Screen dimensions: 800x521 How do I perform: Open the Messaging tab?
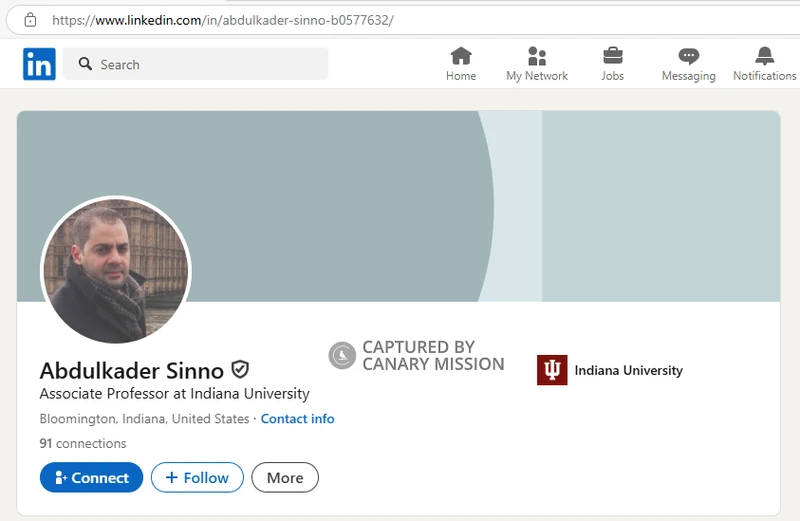pos(688,64)
